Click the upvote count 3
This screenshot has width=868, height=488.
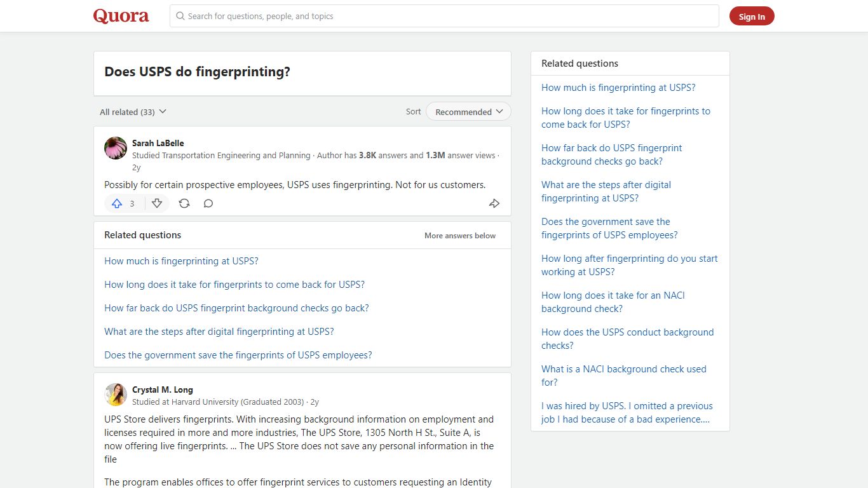tap(132, 203)
